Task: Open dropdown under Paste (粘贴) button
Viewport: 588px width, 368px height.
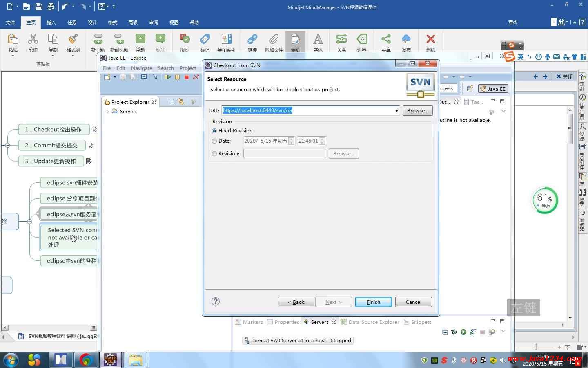Action: (x=13, y=56)
